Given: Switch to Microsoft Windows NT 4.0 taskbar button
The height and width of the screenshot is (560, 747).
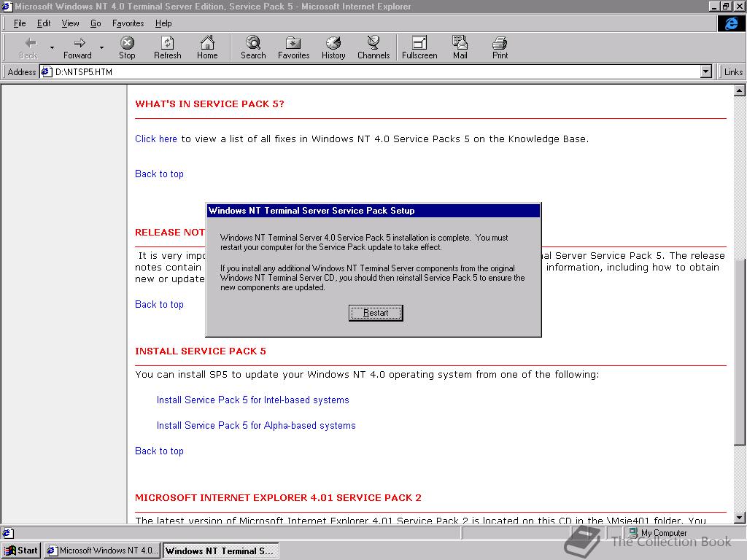Looking at the screenshot, I should [x=102, y=551].
